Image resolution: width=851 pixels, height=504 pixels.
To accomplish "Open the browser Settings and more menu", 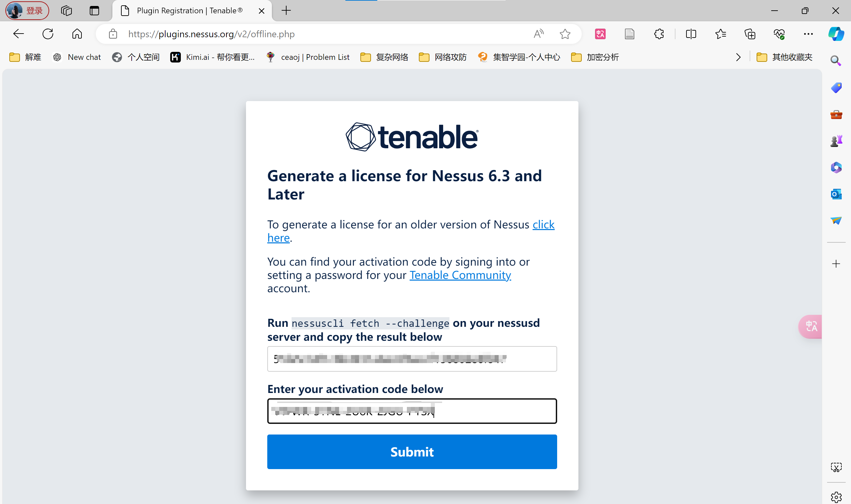I will [808, 34].
